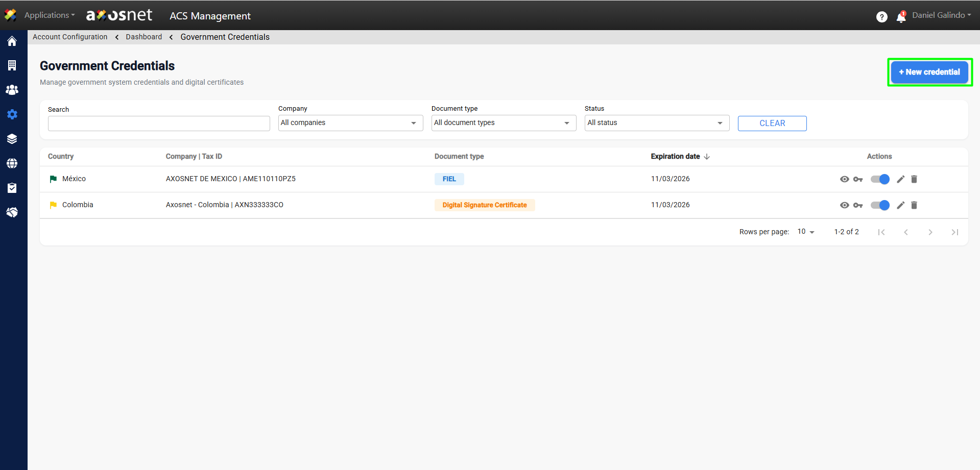Viewport: 980px width, 470px height.
Task: Delete the México credential with trash icon
Action: [914, 179]
